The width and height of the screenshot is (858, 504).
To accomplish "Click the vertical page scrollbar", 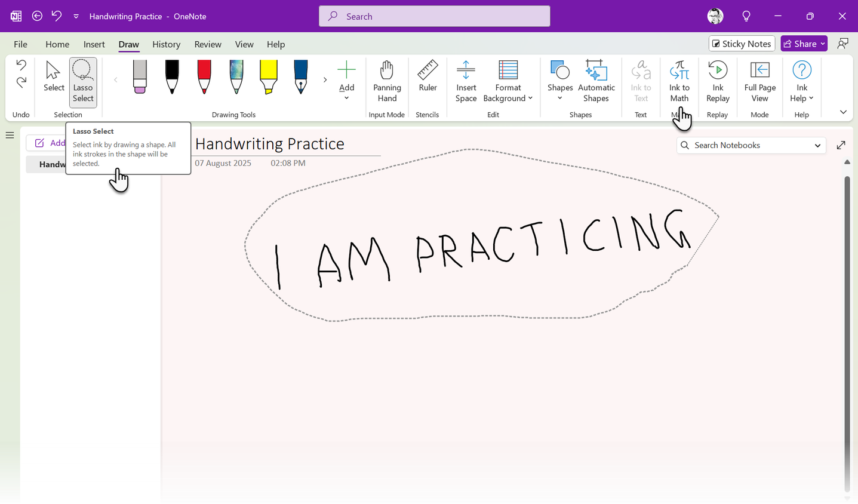I will coord(847,333).
